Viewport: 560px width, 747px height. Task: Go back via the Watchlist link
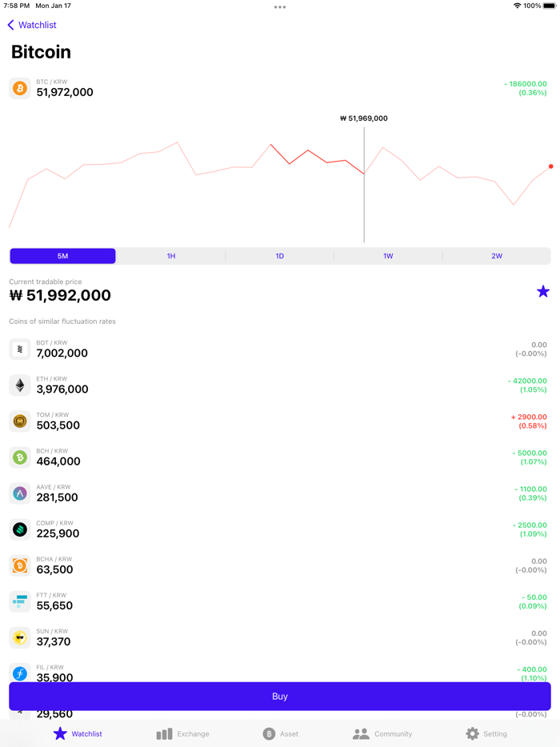32,25
